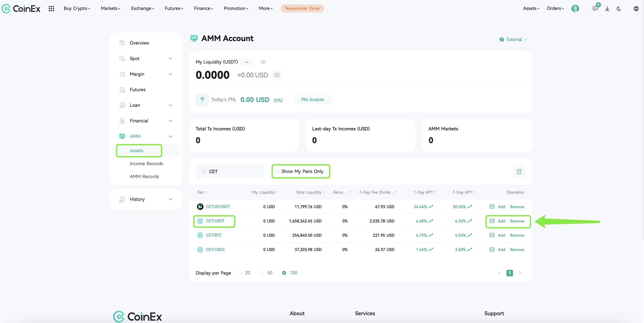Viewport: 644px width, 323px height.
Task: Add liquidity to CET/USDT
Action: pos(501,221)
